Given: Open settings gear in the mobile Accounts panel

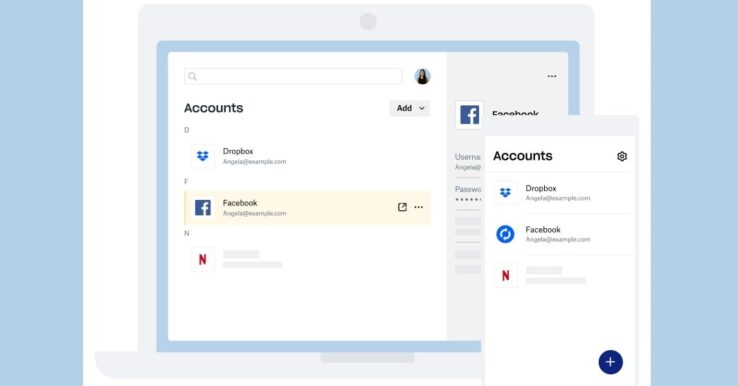Looking at the screenshot, I should (x=622, y=156).
